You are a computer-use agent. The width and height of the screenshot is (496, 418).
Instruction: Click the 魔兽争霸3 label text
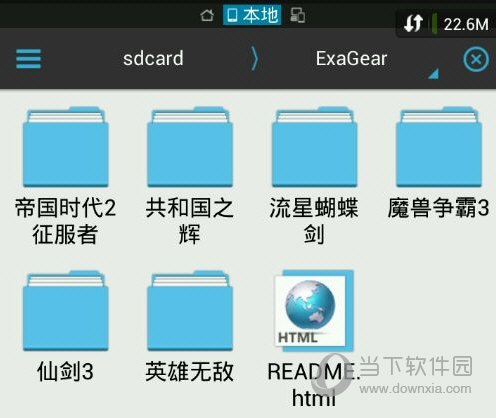click(438, 208)
